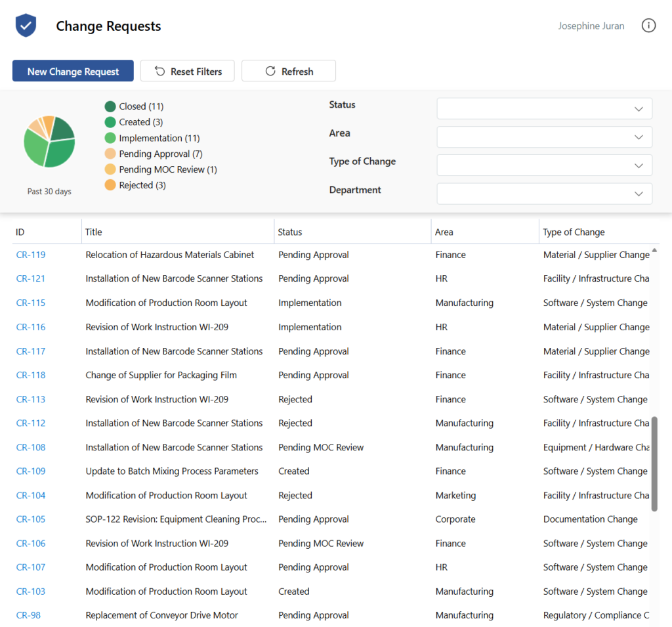Click HR area in CR-121 row
This screenshot has width=672, height=627.
442,279
